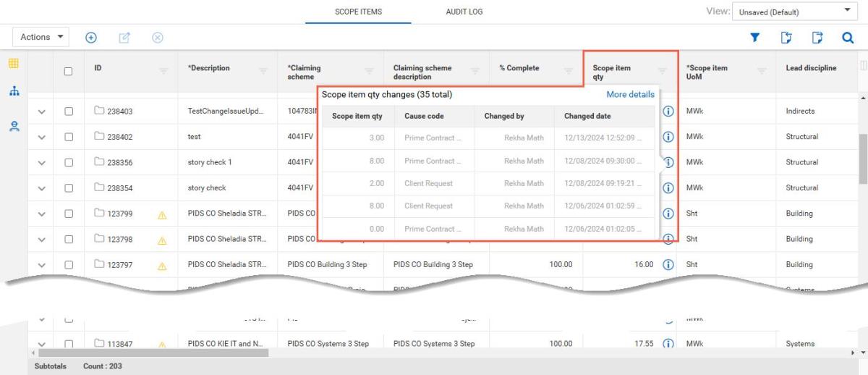Click the rightmost export file icon beside search

point(817,37)
